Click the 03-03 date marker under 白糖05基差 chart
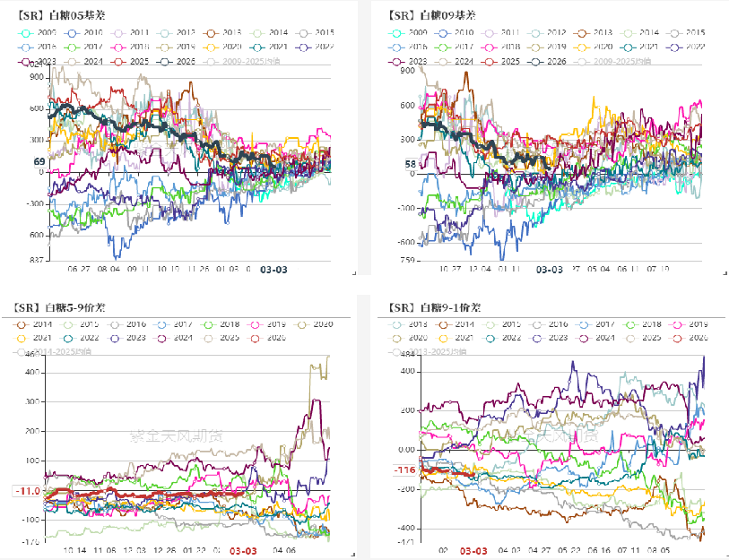The image size is (729, 560). point(273,268)
